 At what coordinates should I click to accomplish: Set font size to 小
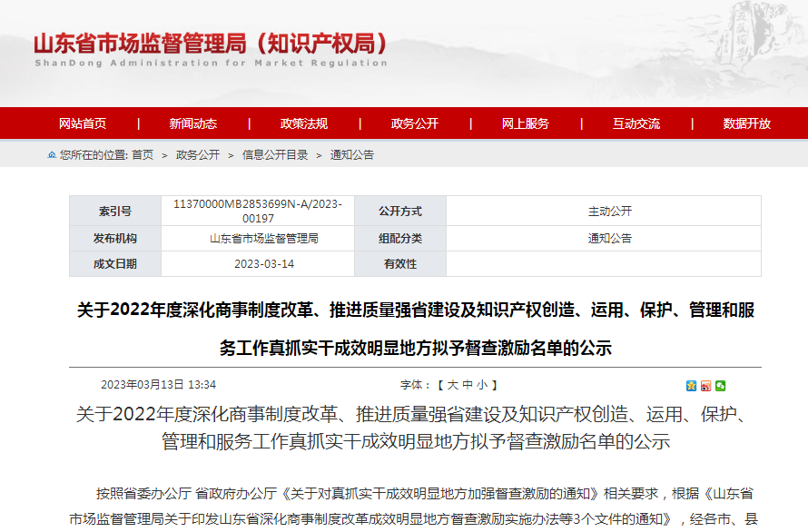[482, 385]
